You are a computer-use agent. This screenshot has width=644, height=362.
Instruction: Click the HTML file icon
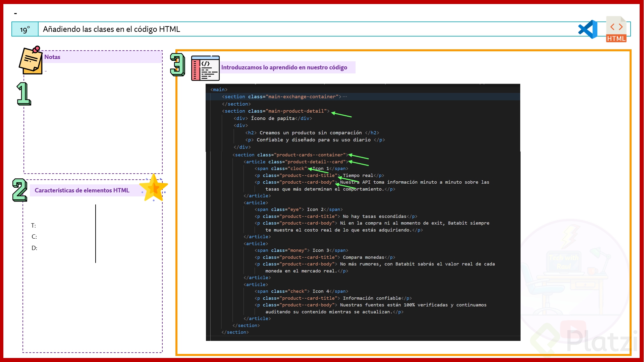[x=616, y=29]
